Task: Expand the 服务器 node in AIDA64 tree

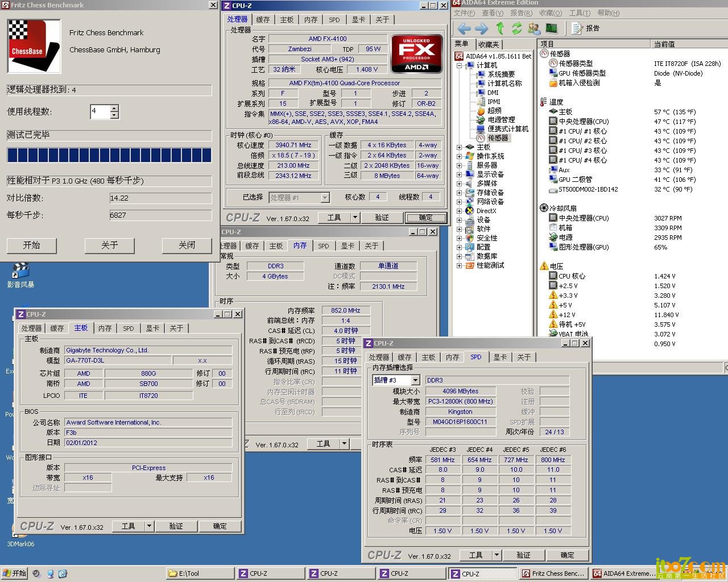Action: pyautogui.click(x=459, y=165)
